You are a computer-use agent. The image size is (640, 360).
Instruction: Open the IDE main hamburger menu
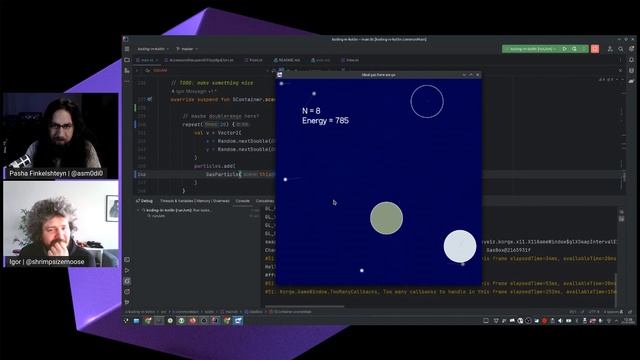click(127, 49)
